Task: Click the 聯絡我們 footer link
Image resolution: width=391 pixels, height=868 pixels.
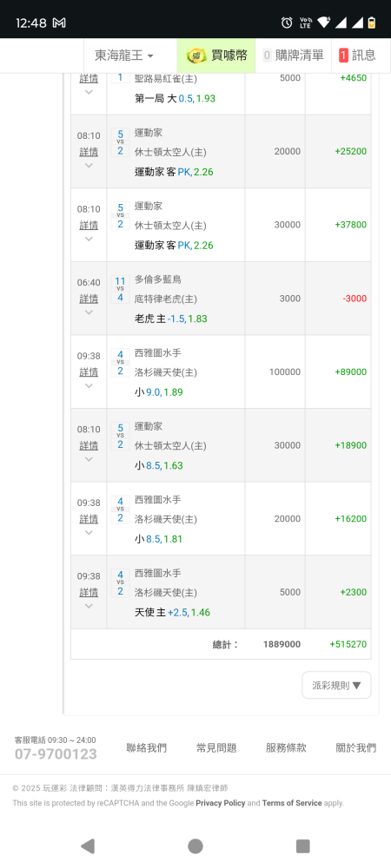Action: 147,748
